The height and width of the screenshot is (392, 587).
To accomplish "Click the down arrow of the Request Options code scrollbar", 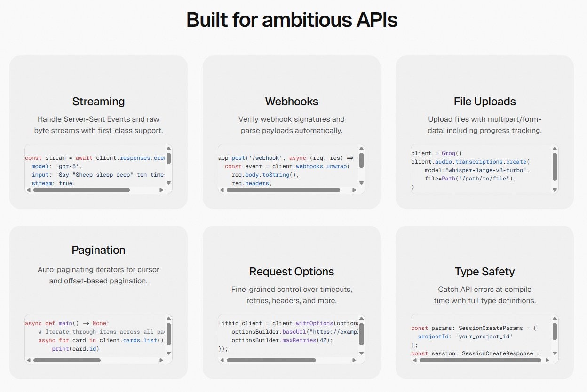I will (362, 353).
